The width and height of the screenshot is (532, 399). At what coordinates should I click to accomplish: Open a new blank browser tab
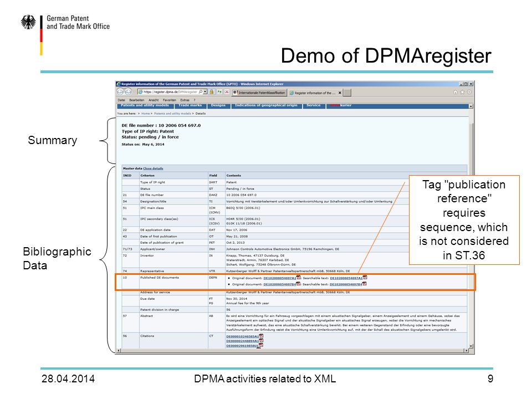click(347, 93)
